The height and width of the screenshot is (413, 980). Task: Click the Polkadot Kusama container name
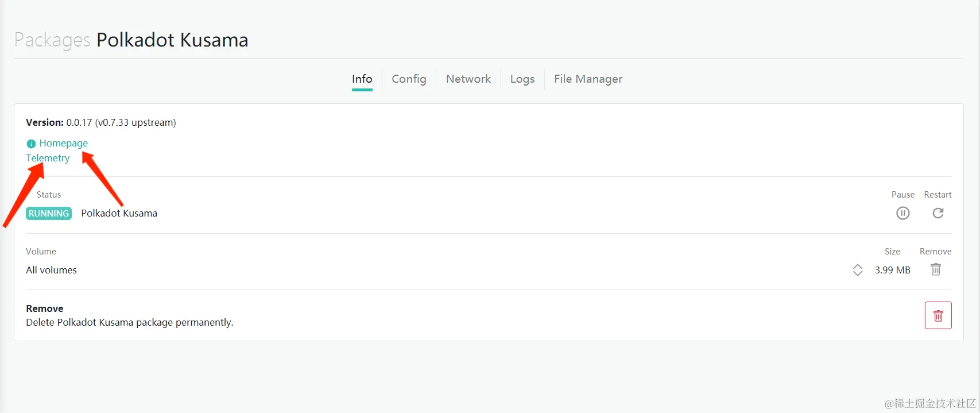pyautogui.click(x=119, y=213)
